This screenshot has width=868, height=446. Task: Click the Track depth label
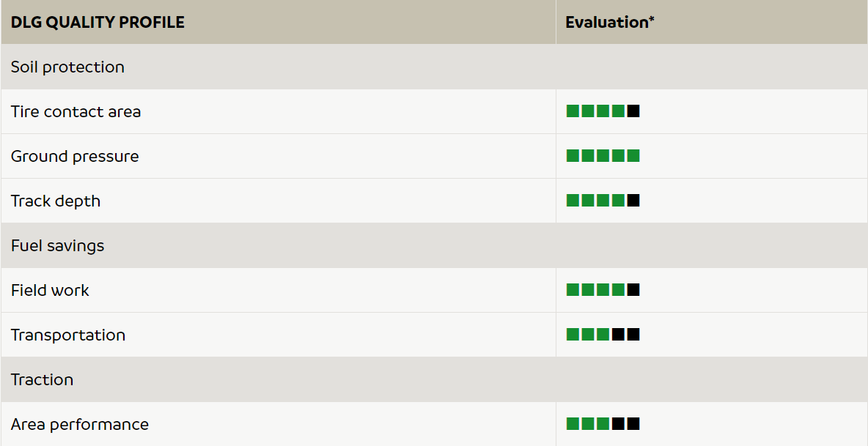[56, 201]
